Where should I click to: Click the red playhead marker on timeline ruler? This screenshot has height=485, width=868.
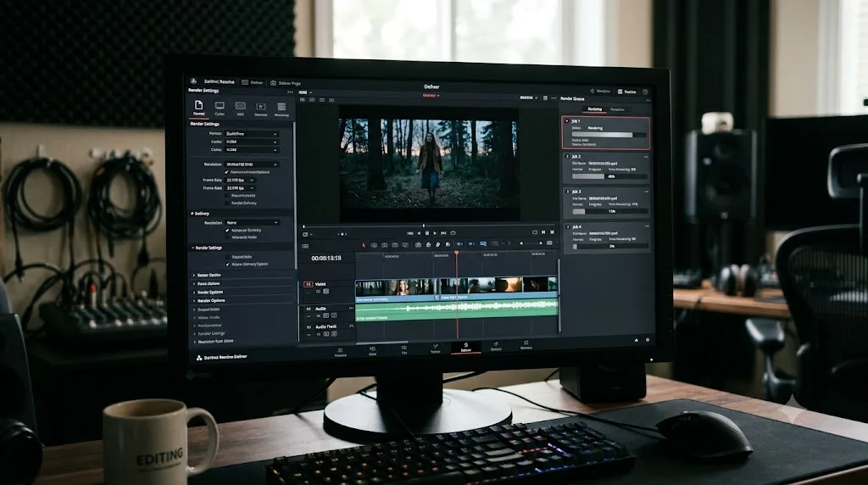point(457,253)
